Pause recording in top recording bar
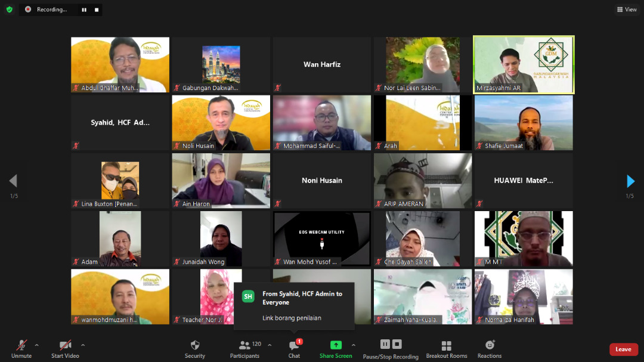This screenshot has width=644, height=362. pyautogui.click(x=83, y=10)
